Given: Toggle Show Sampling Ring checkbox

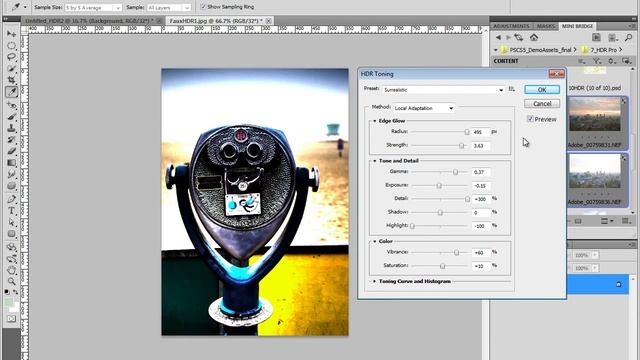Looking at the screenshot, I should click(x=203, y=7).
